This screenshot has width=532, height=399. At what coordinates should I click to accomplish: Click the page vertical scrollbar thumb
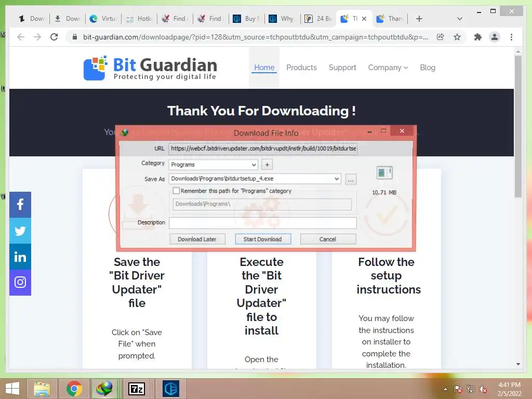[x=518, y=127]
